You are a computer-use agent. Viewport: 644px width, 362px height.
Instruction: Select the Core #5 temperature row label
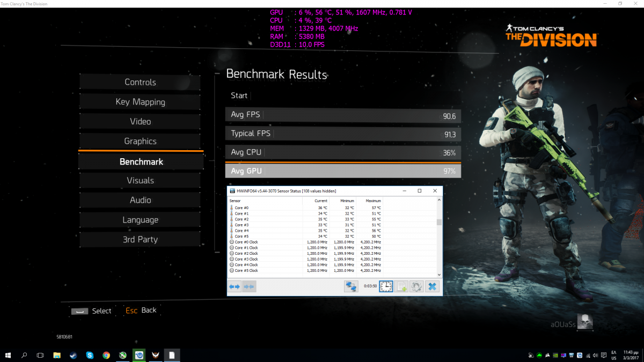coord(241,237)
